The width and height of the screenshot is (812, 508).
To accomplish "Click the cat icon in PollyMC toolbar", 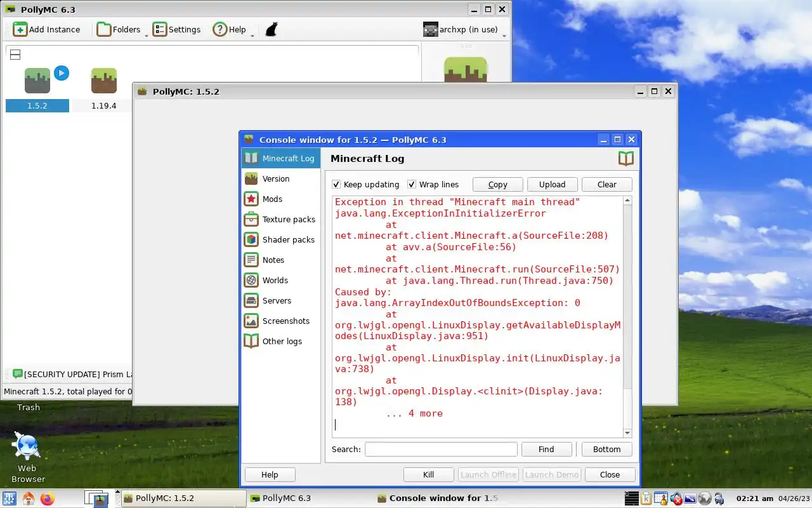I will click(x=272, y=29).
